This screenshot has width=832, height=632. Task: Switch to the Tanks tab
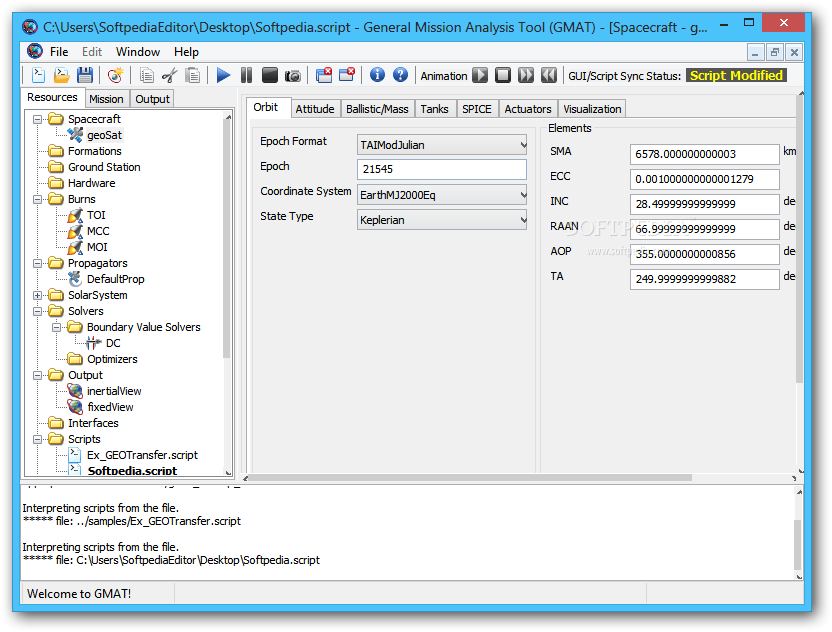tap(435, 109)
